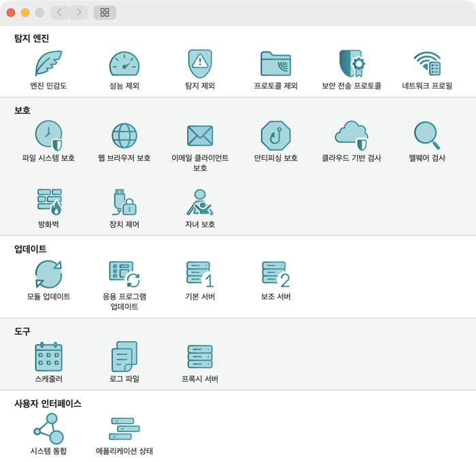This screenshot has width=476, height=462.
Task: Open 응용 프로그램 업데이트 icon
Action: point(124,274)
